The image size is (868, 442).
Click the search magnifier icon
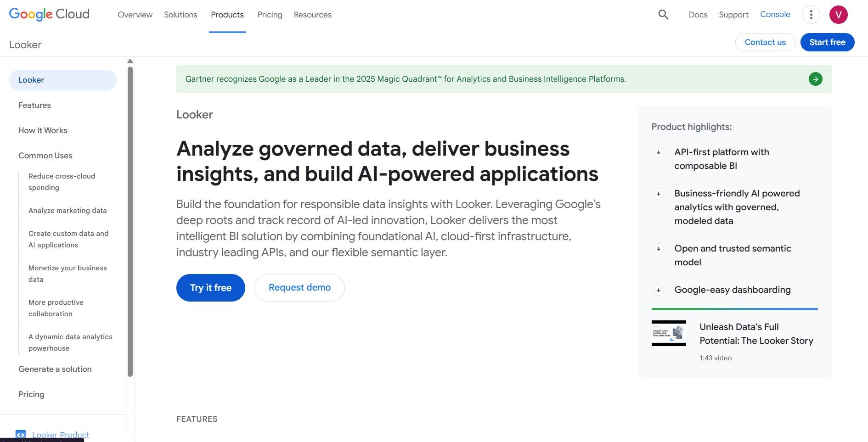[x=663, y=15]
